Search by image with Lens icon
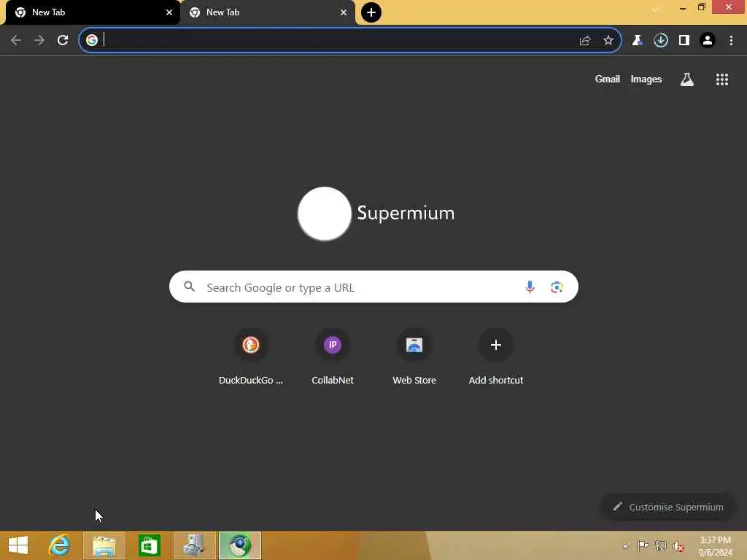The width and height of the screenshot is (747, 560). pos(557,287)
